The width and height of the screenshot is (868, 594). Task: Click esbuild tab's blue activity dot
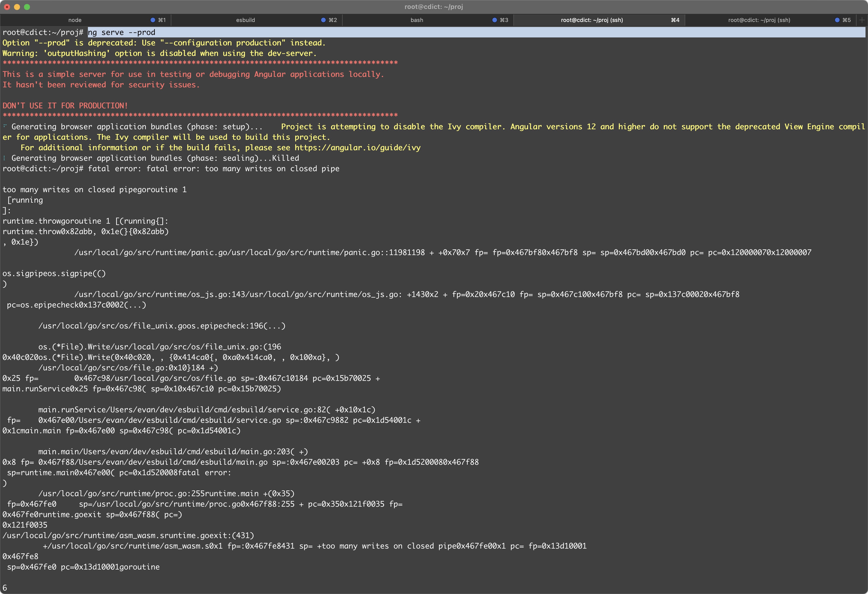click(323, 20)
